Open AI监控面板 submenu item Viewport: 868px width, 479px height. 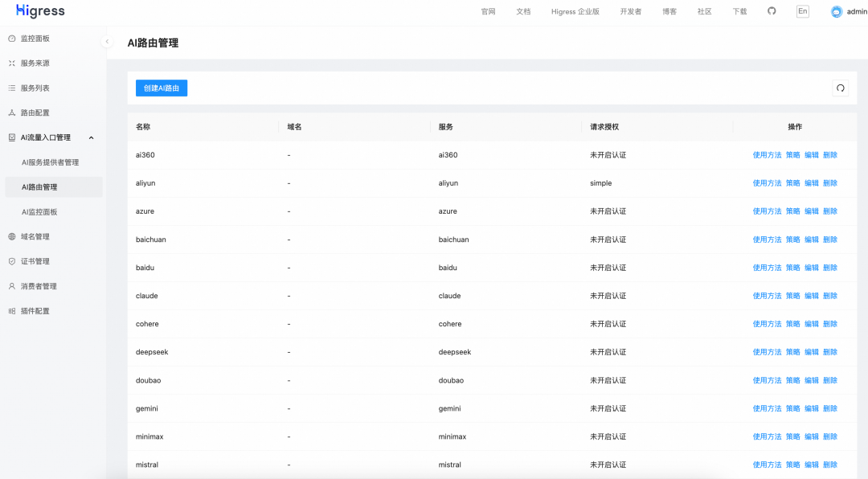(x=39, y=212)
